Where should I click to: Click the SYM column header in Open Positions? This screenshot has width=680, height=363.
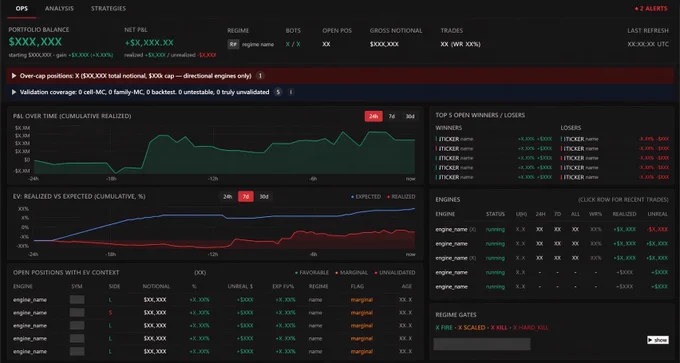click(76, 286)
